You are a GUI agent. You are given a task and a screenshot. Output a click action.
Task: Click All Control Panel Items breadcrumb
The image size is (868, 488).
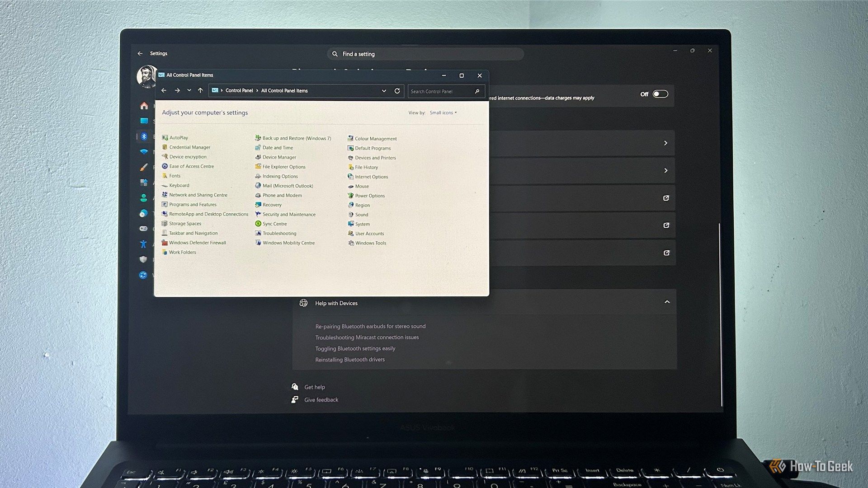click(x=284, y=91)
